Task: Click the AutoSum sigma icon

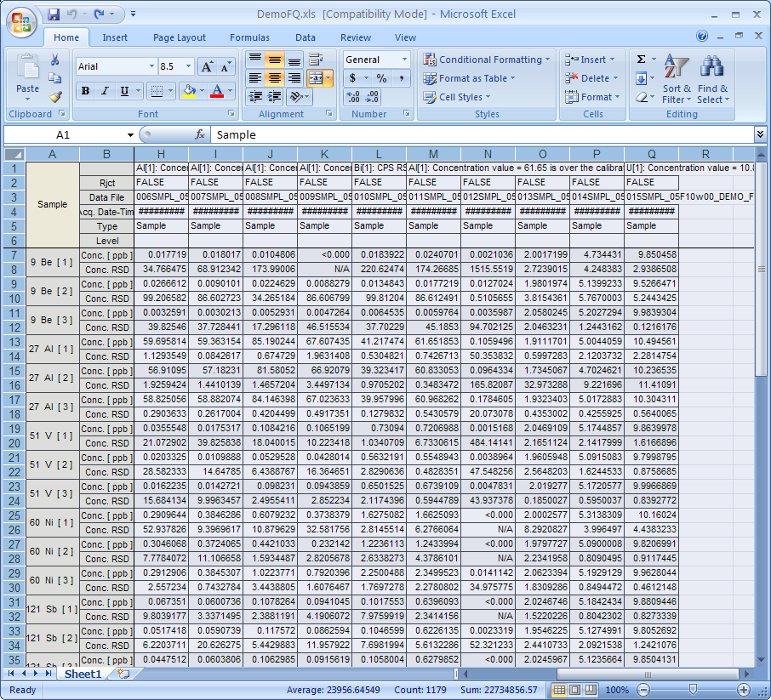Action: [x=641, y=60]
